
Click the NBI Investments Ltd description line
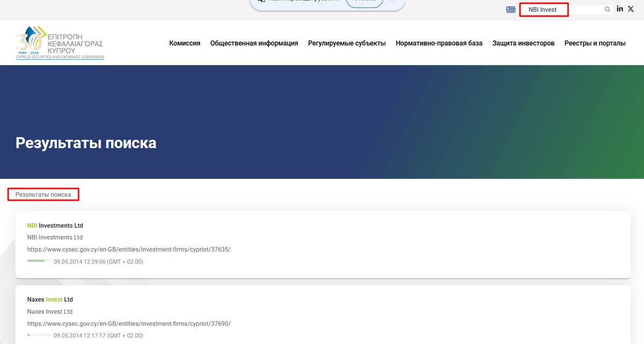click(55, 237)
